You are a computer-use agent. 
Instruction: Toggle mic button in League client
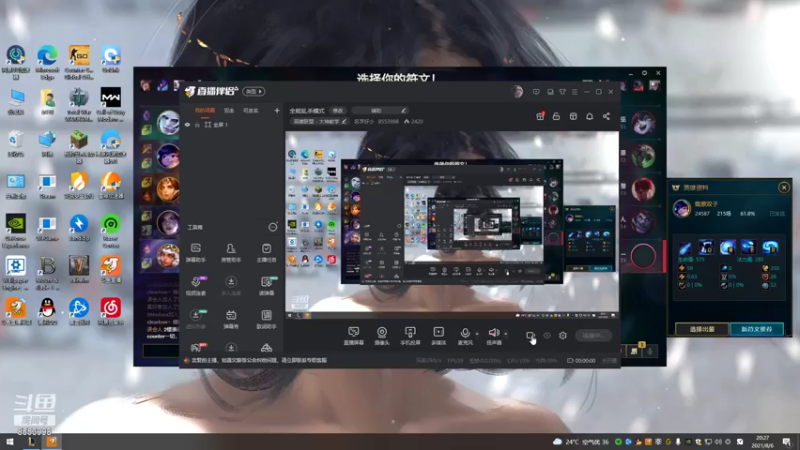650,351
